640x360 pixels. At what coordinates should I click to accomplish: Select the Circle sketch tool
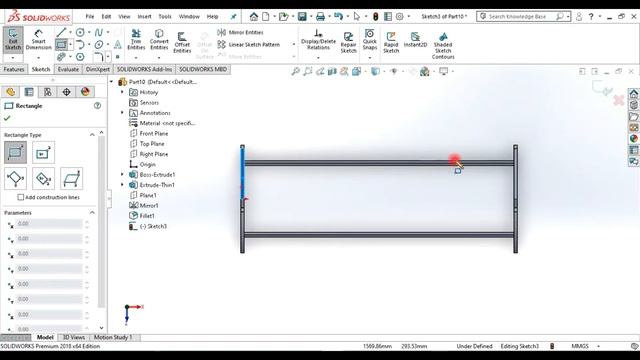point(80,32)
